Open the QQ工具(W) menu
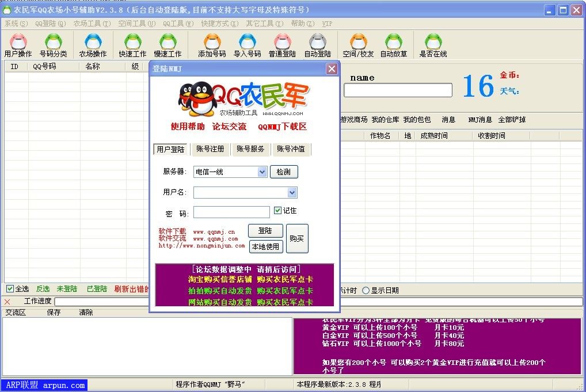 click(178, 24)
